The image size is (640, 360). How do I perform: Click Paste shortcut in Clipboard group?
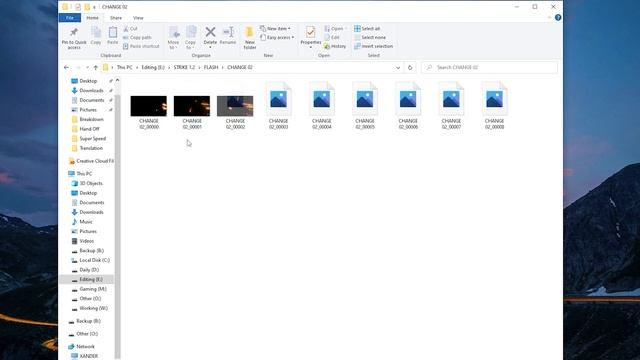tap(141, 47)
